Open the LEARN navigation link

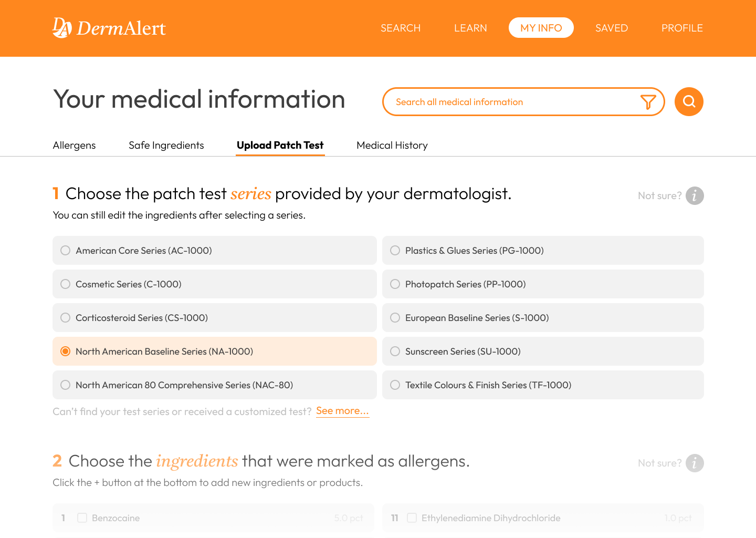(470, 28)
